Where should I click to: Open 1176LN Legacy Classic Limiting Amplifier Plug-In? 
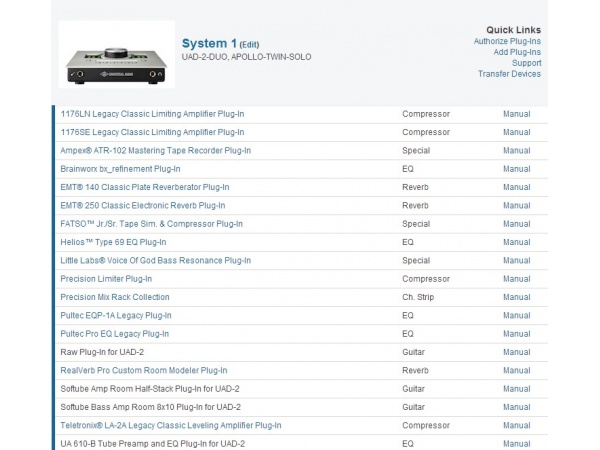pos(152,114)
